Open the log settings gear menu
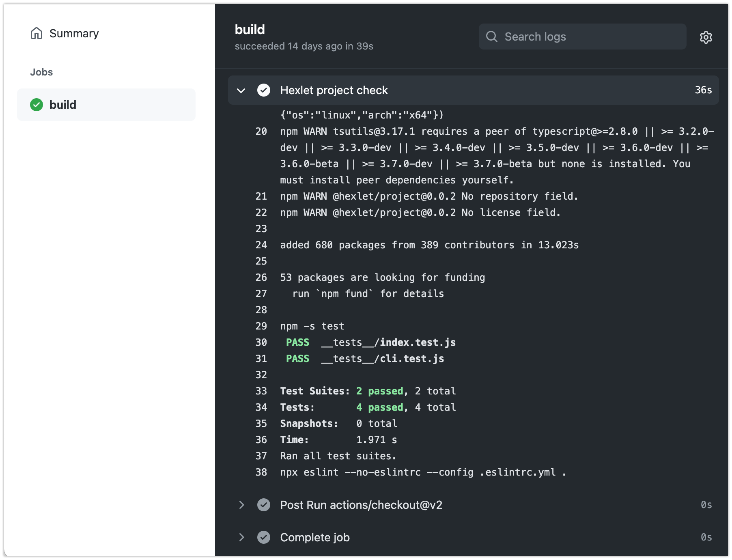The image size is (732, 560). (x=706, y=37)
